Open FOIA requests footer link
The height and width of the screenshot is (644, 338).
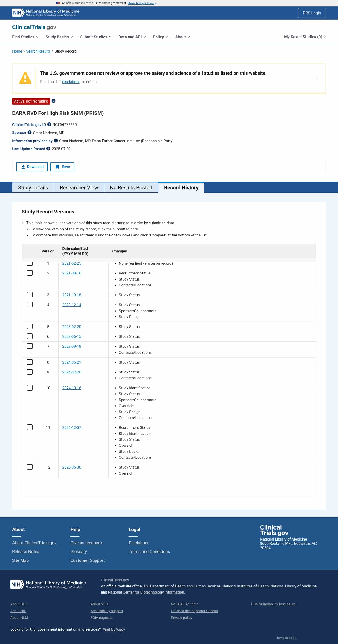101,617
